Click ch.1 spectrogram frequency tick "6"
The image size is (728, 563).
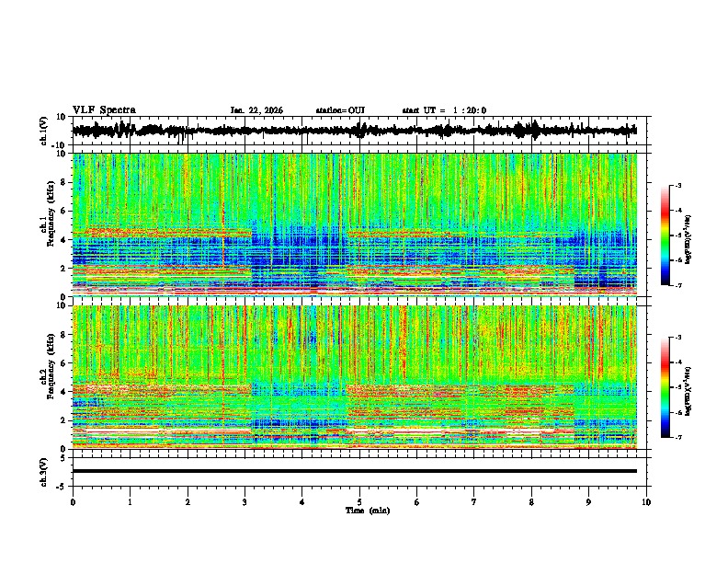pos(63,211)
